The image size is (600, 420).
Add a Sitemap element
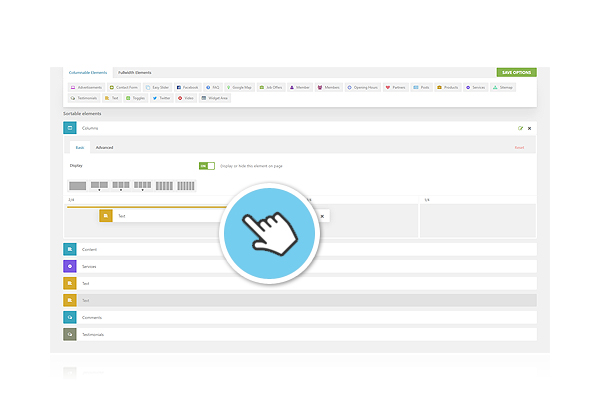coord(503,88)
